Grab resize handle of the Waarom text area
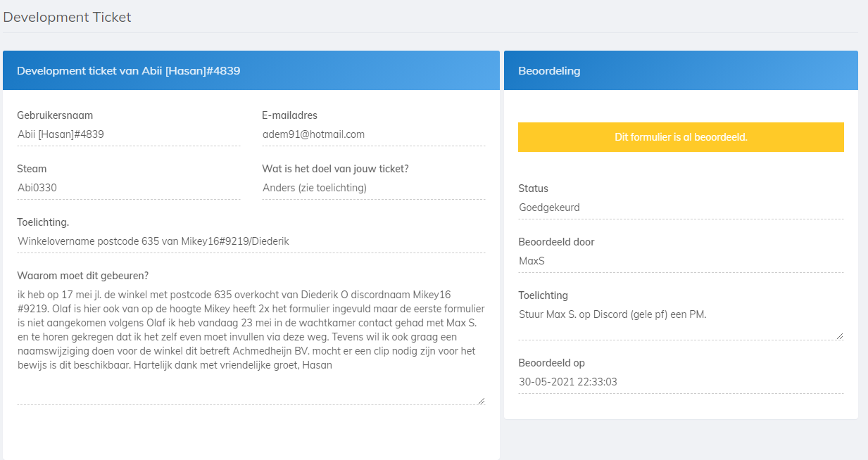The height and width of the screenshot is (460, 868). tap(482, 401)
